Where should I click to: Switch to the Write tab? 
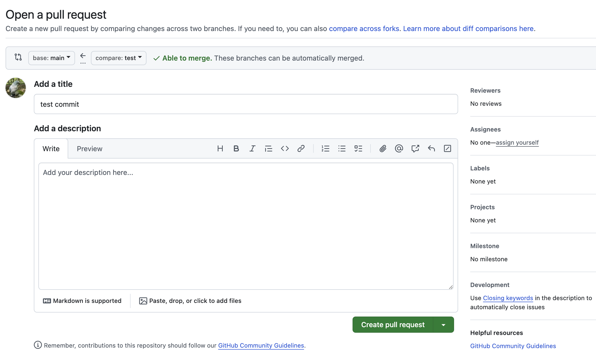pos(51,149)
